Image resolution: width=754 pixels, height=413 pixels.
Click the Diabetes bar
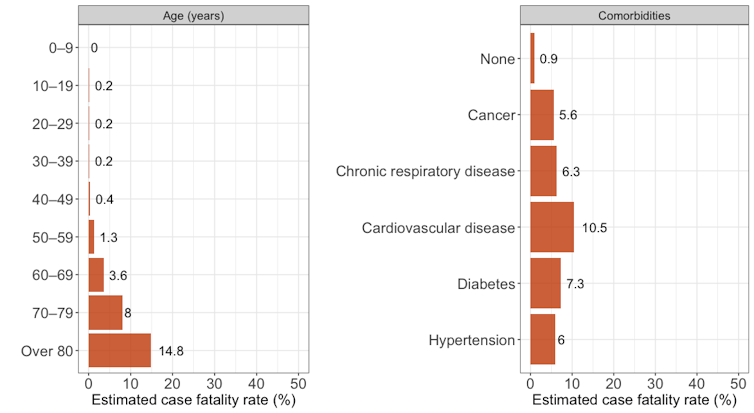(545, 284)
